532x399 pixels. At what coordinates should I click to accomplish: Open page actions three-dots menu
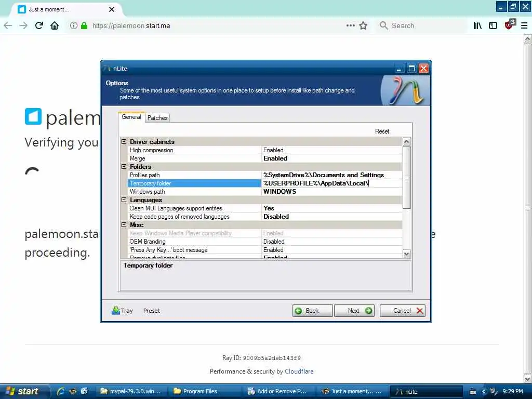351,25
